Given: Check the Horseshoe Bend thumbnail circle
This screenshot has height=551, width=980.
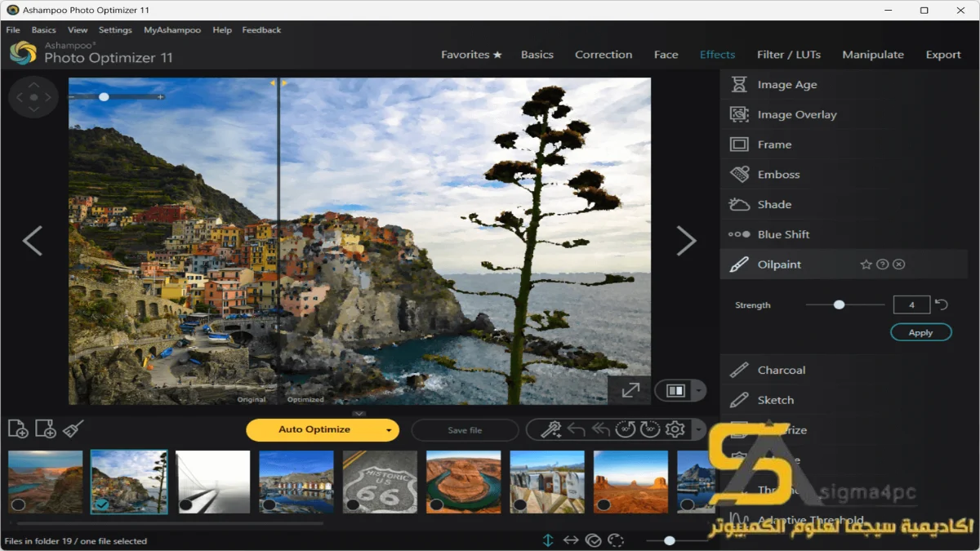Looking at the screenshot, I should point(436,504).
